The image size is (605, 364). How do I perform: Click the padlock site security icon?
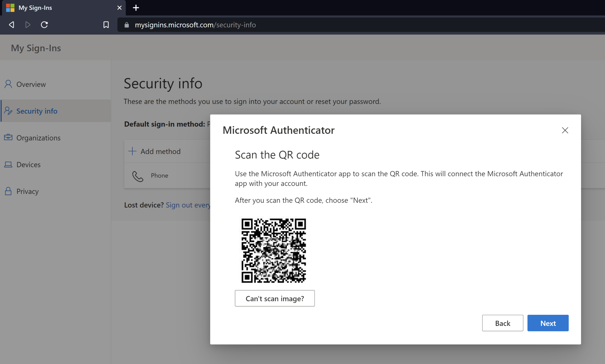(x=127, y=25)
